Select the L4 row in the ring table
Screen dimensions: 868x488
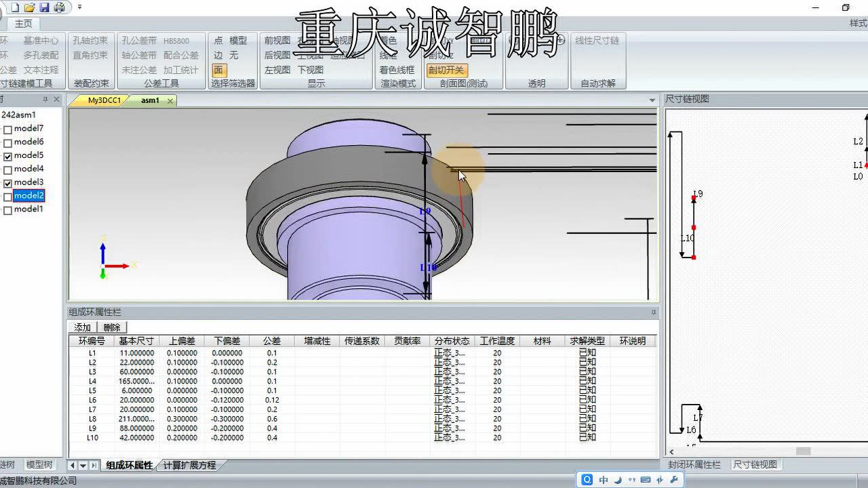[362, 382]
